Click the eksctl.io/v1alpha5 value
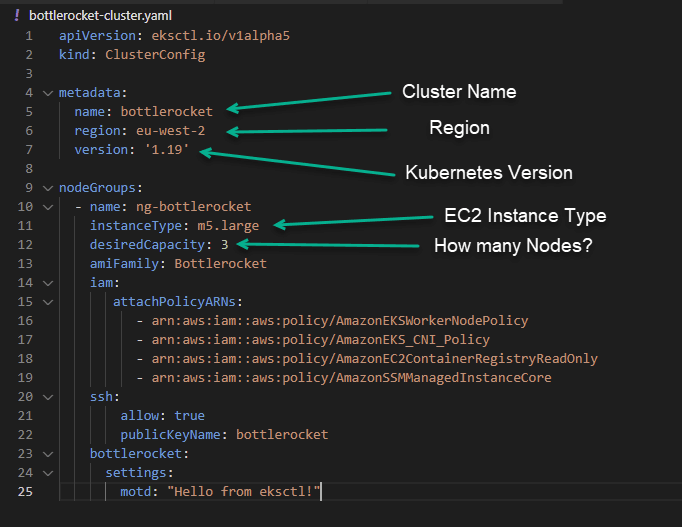Screen dimensions: 682x527 coord(221,36)
